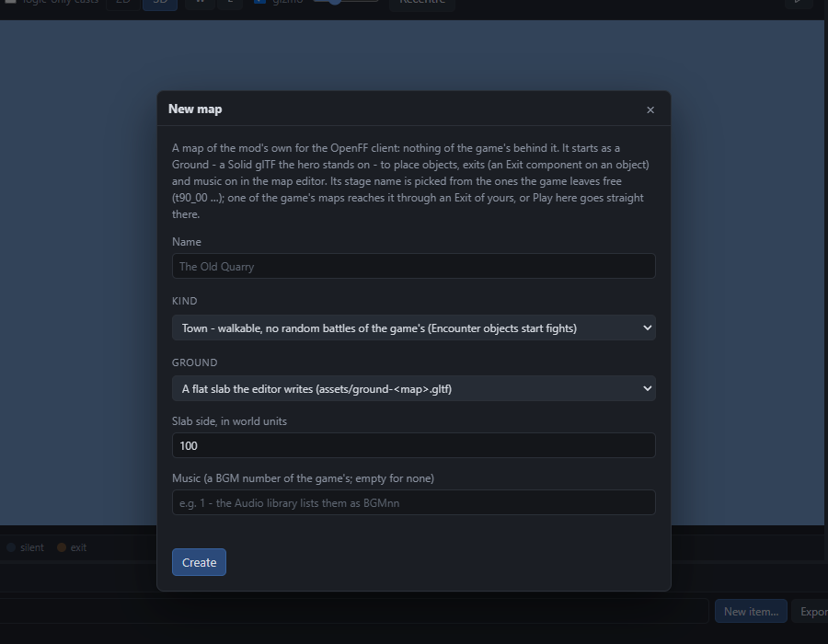Focus the map Name input field

[x=413, y=266]
